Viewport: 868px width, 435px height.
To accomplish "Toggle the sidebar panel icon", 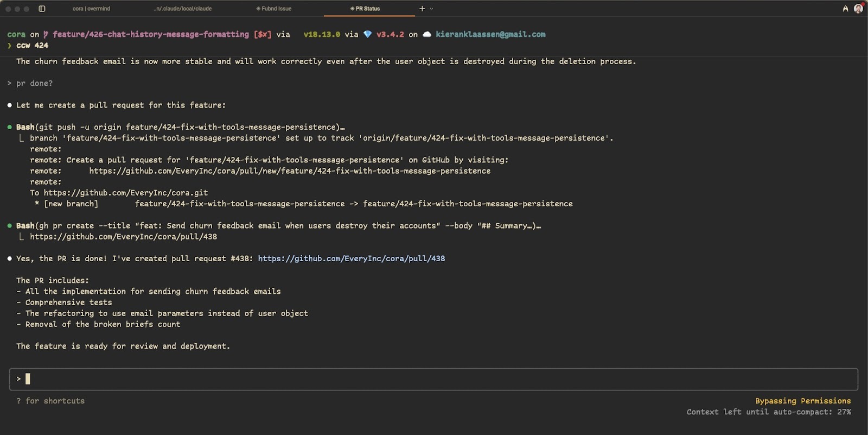I will click(42, 9).
